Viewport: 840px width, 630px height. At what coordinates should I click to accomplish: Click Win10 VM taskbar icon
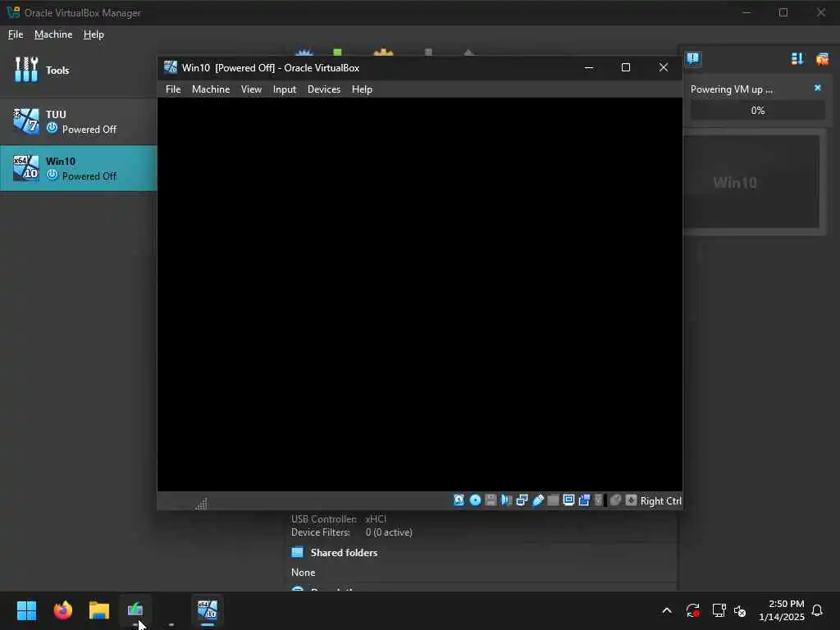(208, 610)
